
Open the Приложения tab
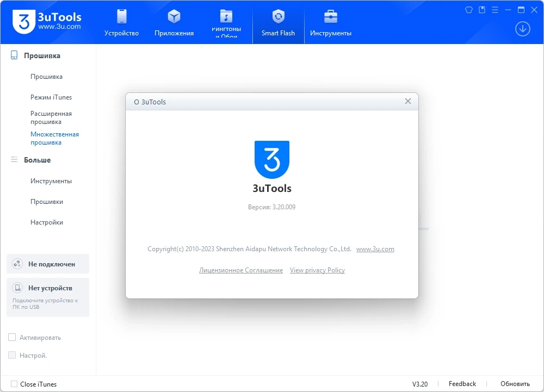coord(174,23)
